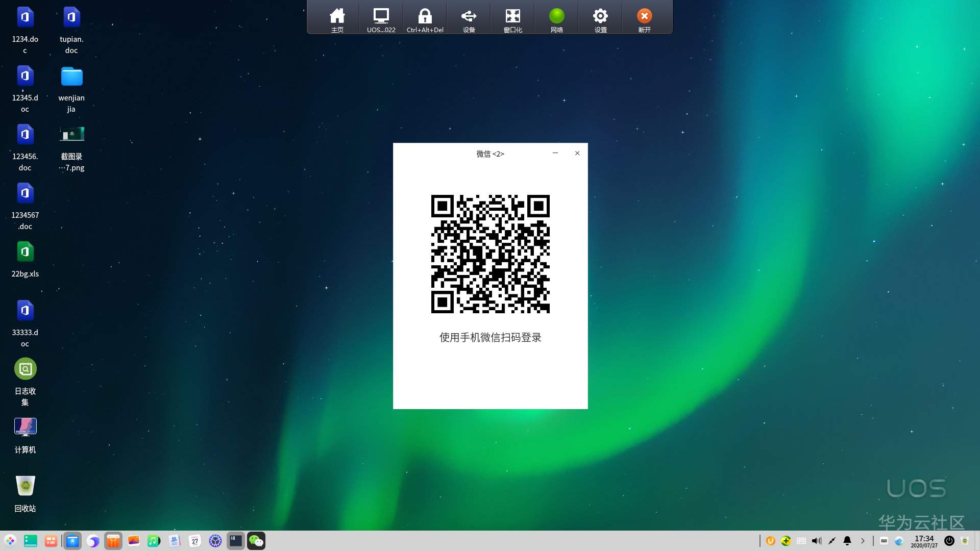Image resolution: width=980 pixels, height=551 pixels.
Task: Open multitasking view from dock
Action: point(51,541)
